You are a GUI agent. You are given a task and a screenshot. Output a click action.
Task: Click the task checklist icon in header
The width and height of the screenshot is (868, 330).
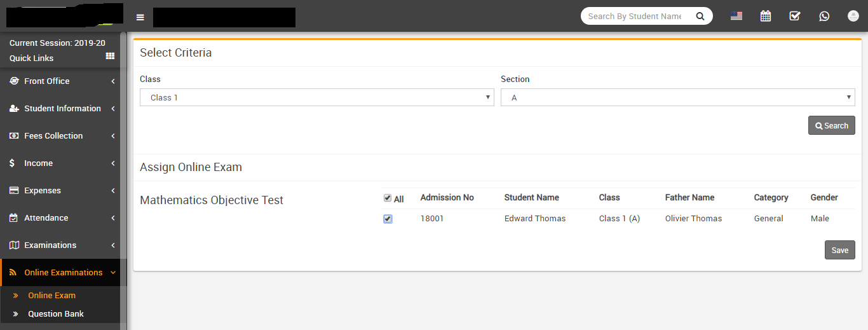(x=795, y=16)
